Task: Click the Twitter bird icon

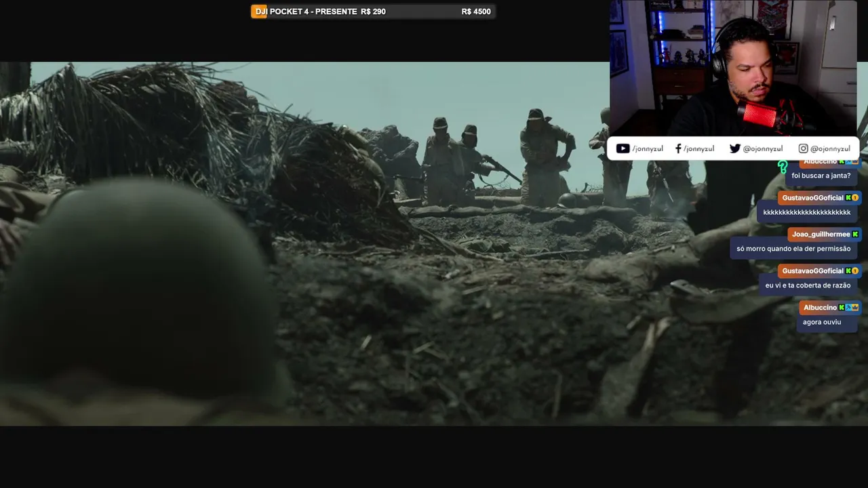Action: pyautogui.click(x=734, y=148)
